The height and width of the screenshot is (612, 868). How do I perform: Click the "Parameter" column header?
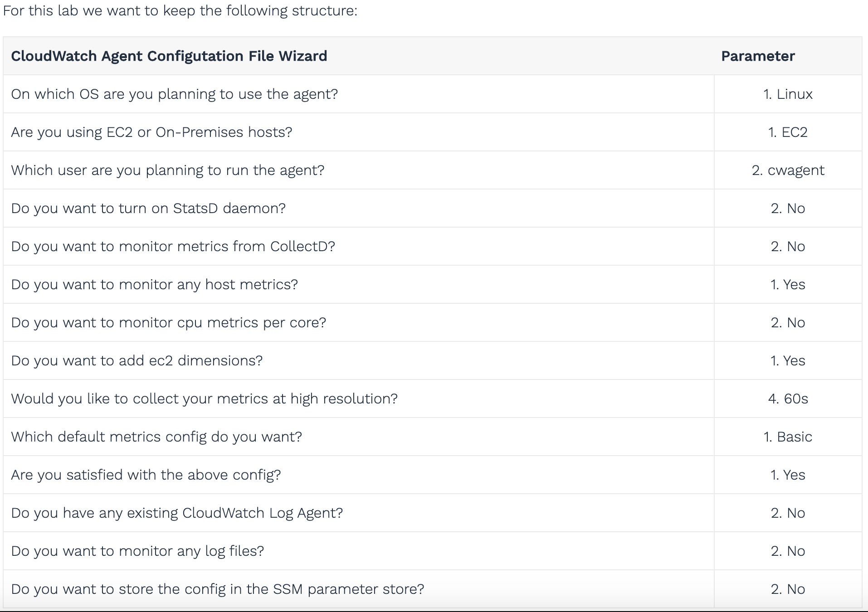[x=758, y=56]
